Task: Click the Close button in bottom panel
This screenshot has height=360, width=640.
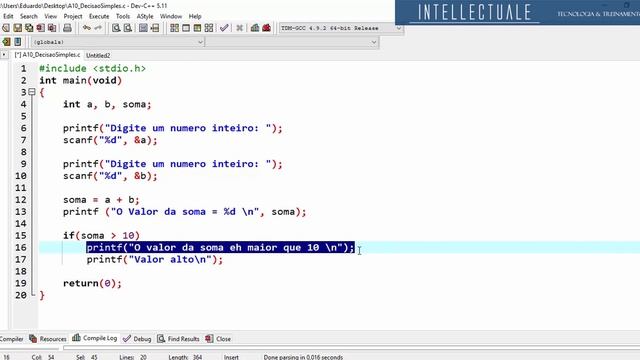Action: tap(218, 339)
